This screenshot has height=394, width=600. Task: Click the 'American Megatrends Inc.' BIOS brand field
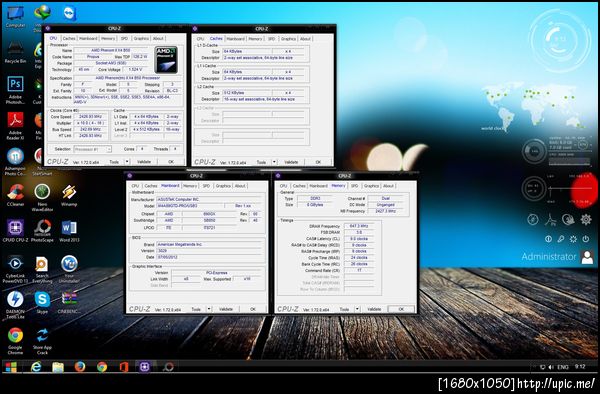[x=209, y=244]
